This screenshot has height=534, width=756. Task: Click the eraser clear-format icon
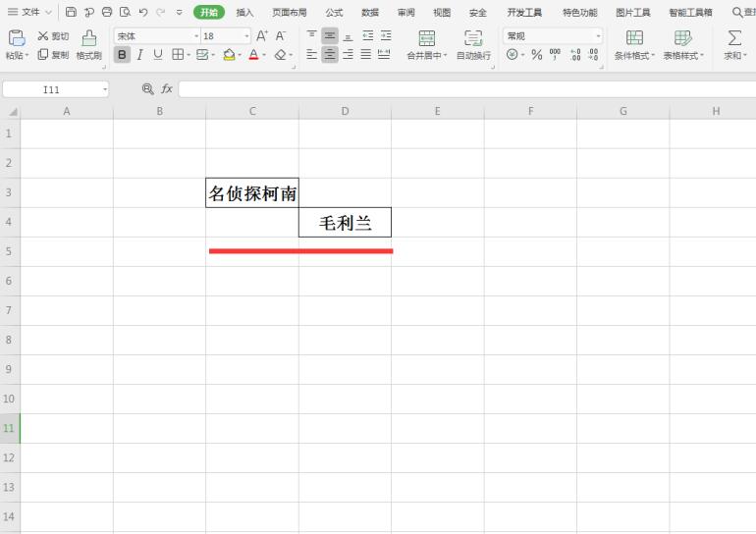pyautogui.click(x=280, y=55)
